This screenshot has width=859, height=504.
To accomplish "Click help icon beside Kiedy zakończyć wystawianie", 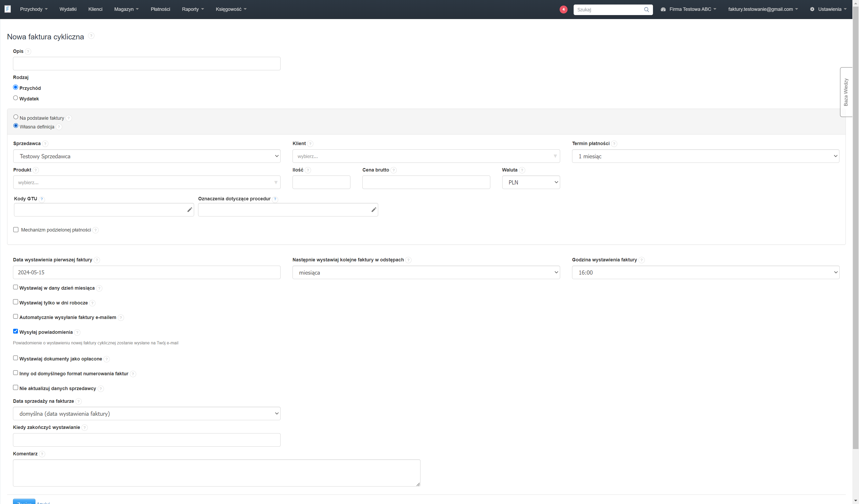I will (85, 428).
